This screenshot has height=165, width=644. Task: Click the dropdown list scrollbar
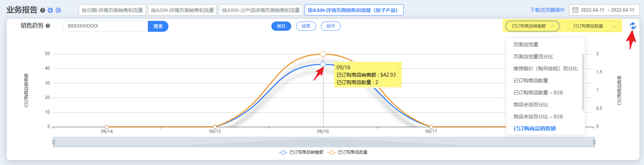click(x=583, y=82)
